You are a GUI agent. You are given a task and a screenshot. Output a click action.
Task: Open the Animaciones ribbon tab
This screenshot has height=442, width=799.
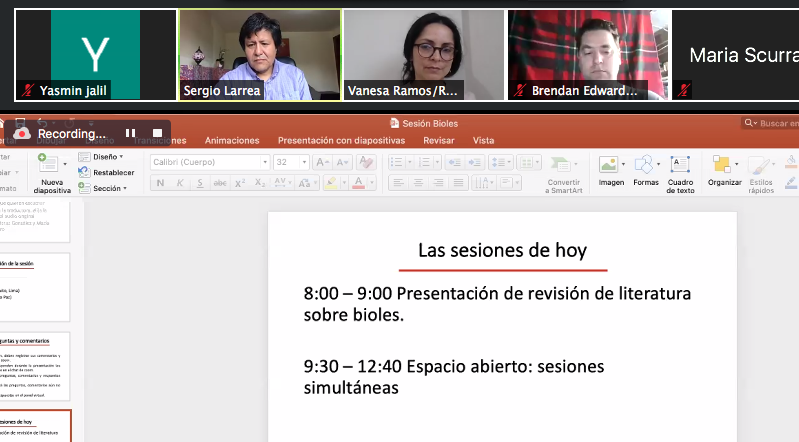(x=231, y=141)
